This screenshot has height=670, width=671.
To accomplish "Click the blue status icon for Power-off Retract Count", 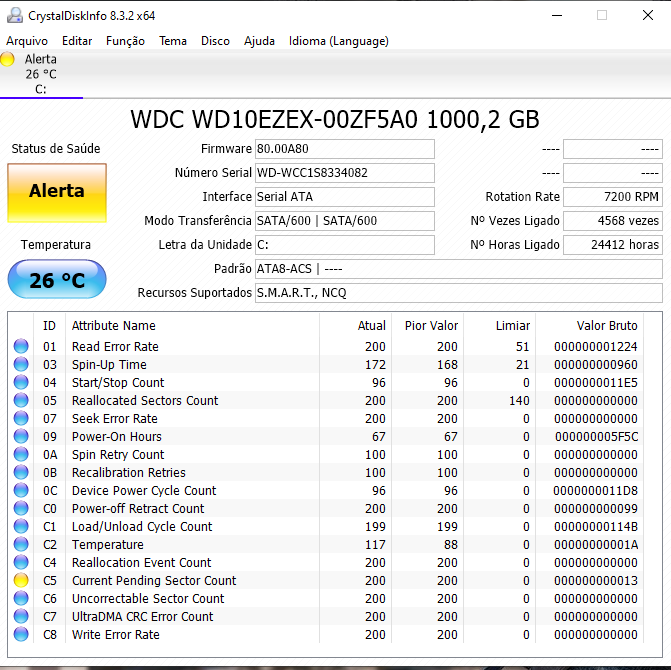I will click(x=21, y=508).
